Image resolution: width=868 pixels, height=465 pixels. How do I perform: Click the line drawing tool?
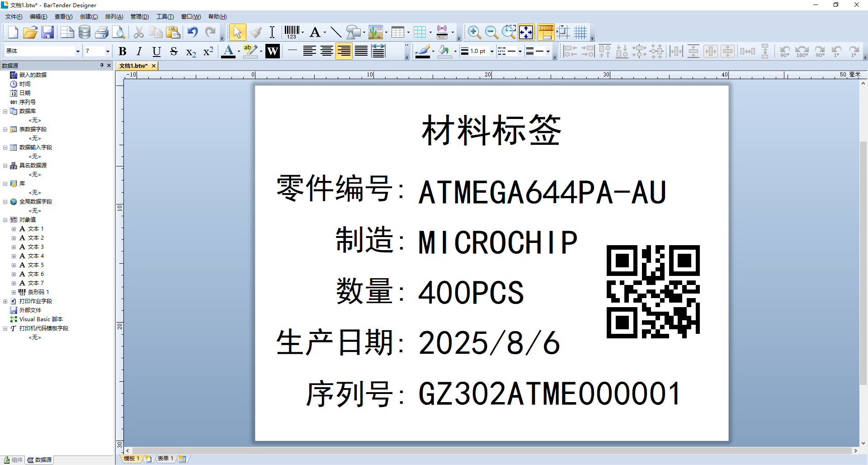(335, 32)
